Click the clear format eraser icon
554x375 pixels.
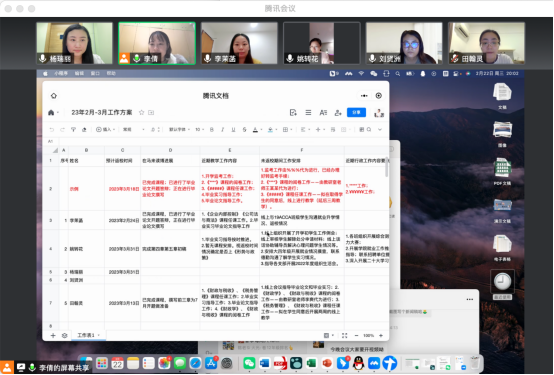(84, 130)
